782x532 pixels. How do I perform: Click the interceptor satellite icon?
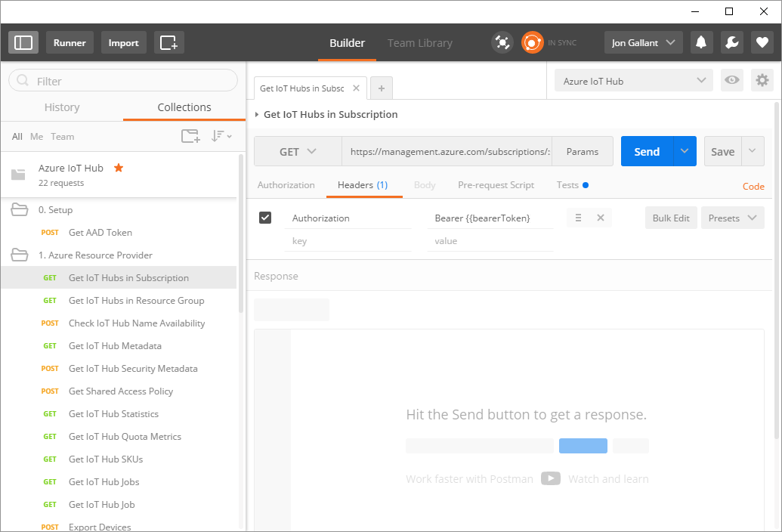502,42
